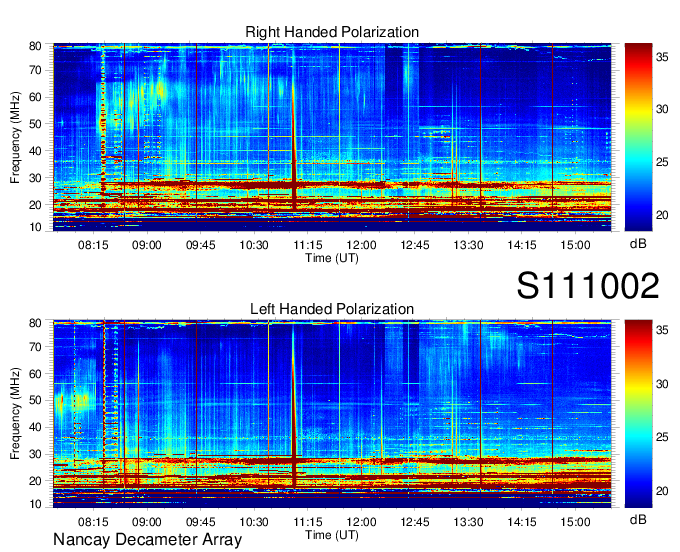Click the 30 dB label on Left Handed colorbar
The height and width of the screenshot is (552, 680).
(663, 384)
